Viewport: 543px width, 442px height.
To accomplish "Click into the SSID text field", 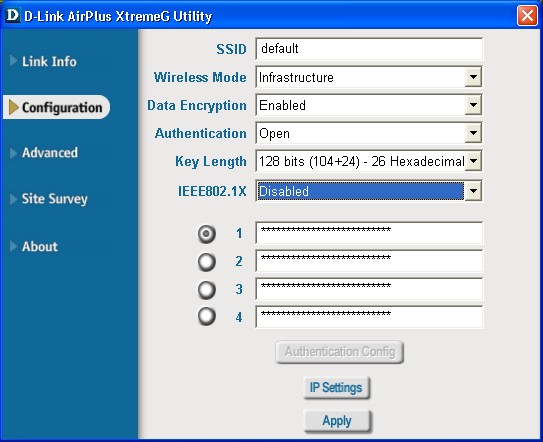I will pos(369,49).
